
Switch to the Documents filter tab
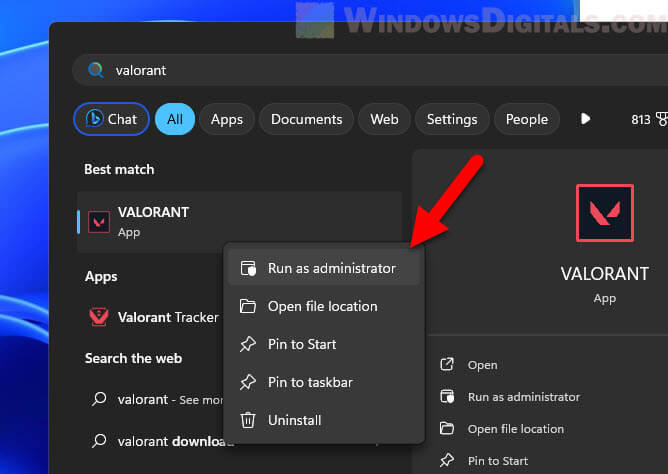coord(306,119)
